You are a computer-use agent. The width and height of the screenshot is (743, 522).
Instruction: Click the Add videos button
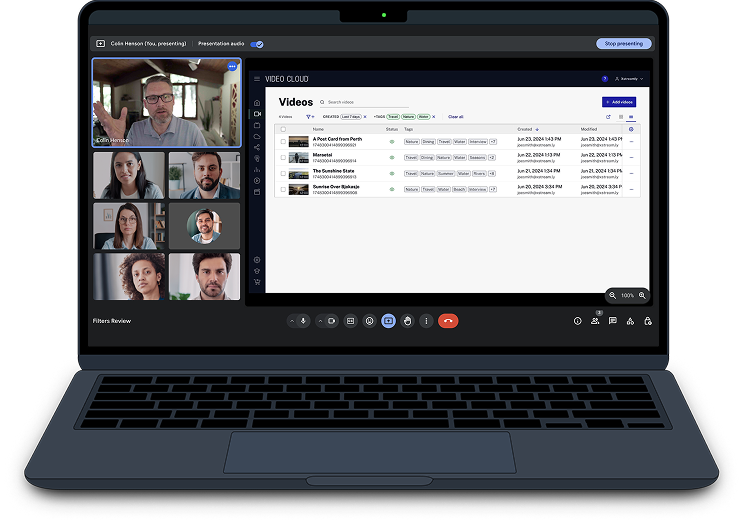tap(619, 102)
